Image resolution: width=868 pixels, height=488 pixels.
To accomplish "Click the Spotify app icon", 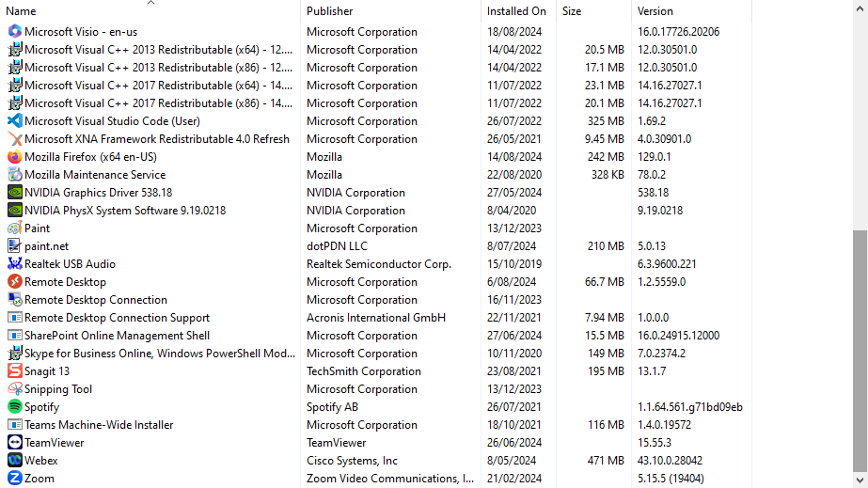I will 14,407.
